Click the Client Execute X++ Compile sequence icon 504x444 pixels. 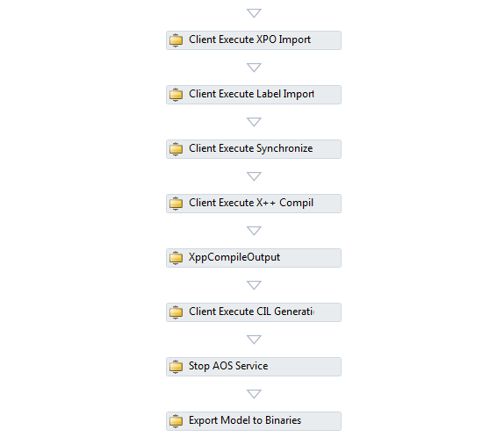176,204
